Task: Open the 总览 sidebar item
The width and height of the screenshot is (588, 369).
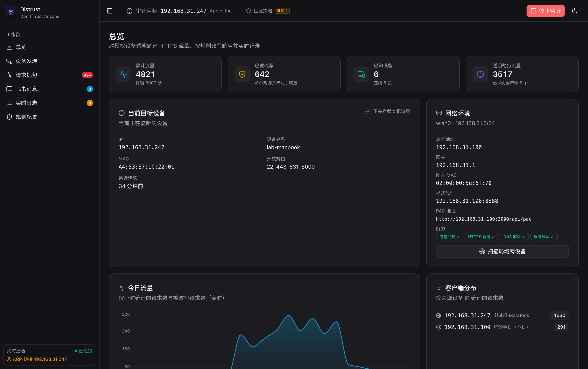Action: point(50,47)
